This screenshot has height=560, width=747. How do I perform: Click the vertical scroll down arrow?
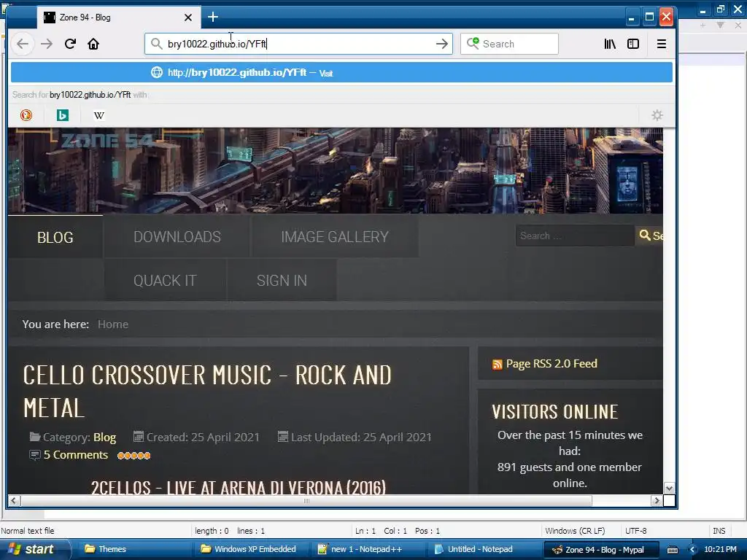click(669, 489)
